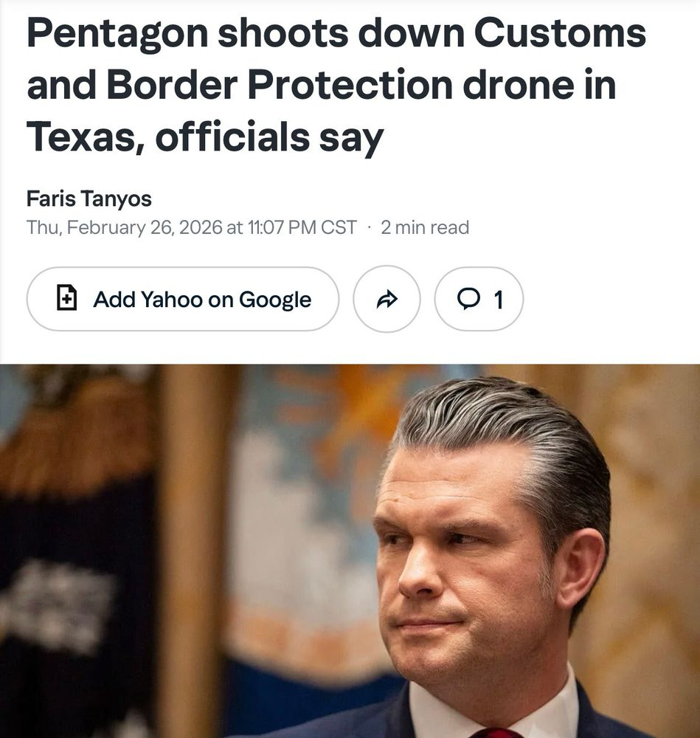Click the word Google in the Add Yahoo button
This screenshot has width=700, height=738.
(x=275, y=300)
